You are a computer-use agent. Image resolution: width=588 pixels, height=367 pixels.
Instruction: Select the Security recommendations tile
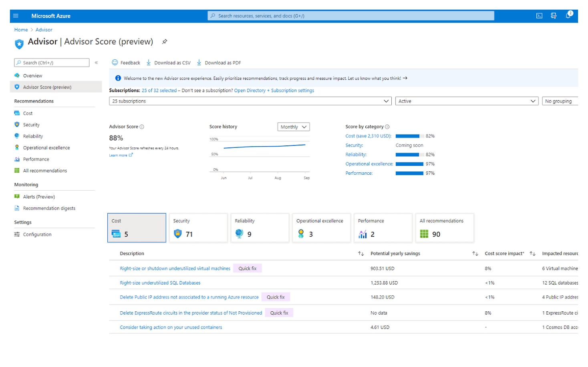(198, 228)
